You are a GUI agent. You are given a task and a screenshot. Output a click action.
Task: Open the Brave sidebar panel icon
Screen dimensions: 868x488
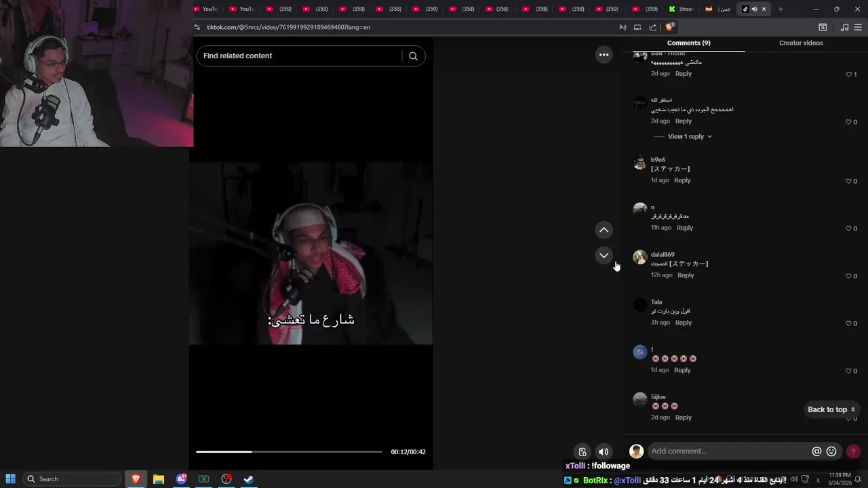[x=823, y=27]
